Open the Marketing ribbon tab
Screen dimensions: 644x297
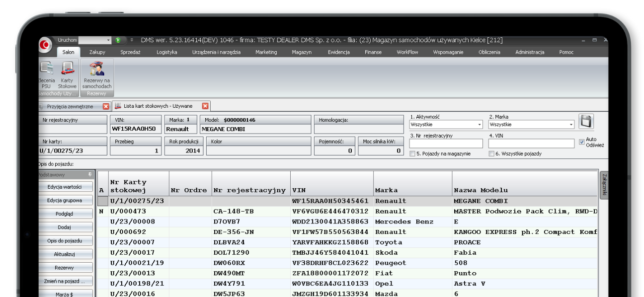pos(266,52)
